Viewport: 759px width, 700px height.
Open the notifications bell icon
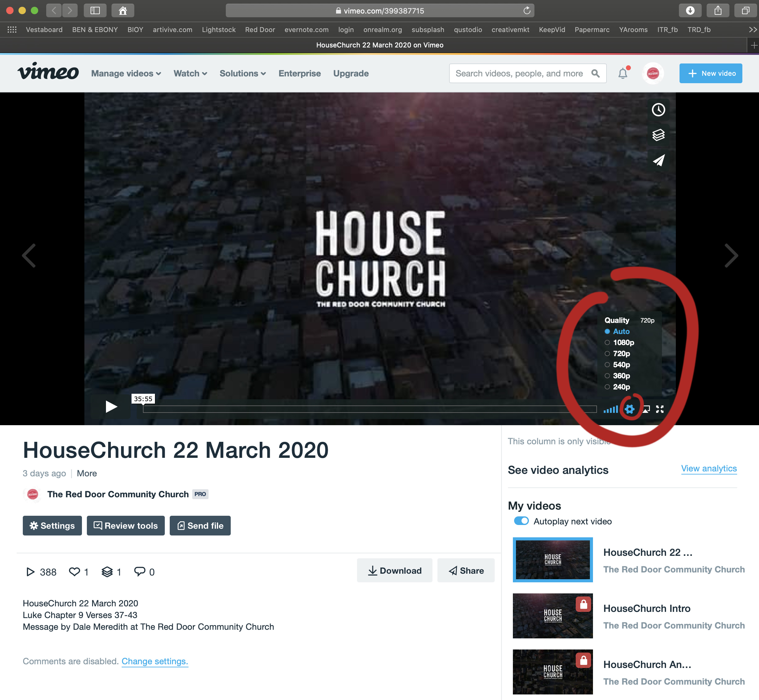click(x=623, y=74)
